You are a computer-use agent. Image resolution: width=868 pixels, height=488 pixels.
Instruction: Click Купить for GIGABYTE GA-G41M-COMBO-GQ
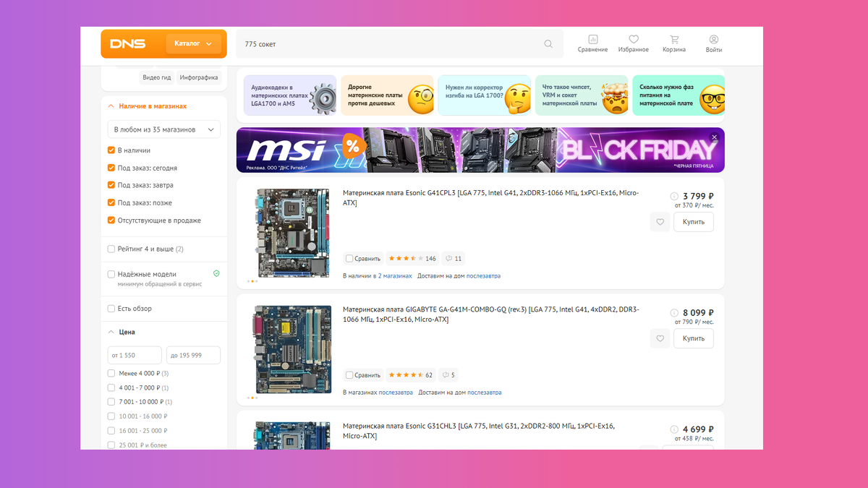coord(694,338)
